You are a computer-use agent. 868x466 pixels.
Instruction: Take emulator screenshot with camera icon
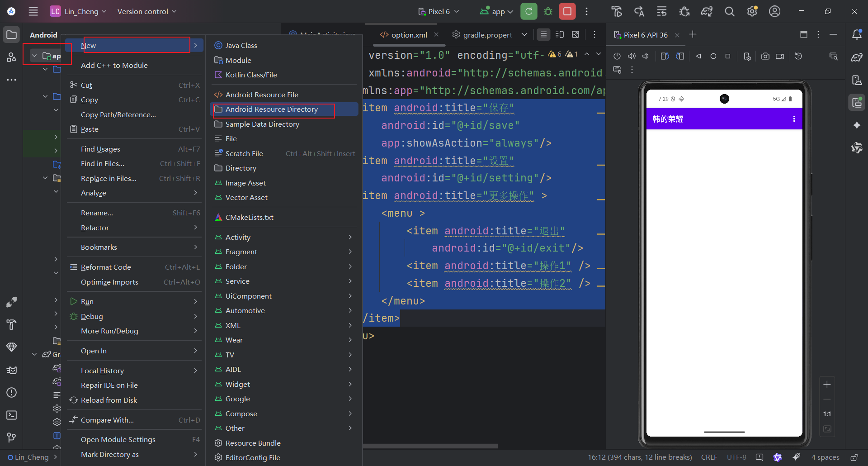pyautogui.click(x=765, y=56)
